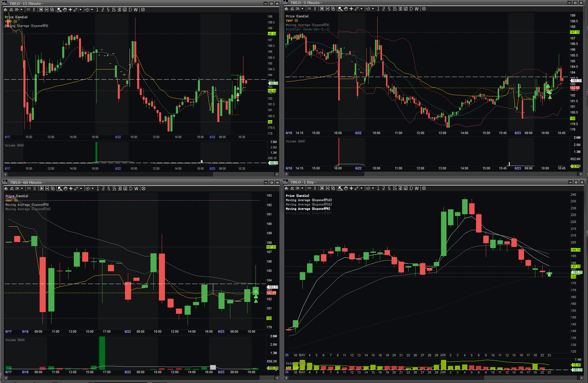Click horizontal scrollbar thumb of 5 Minute chart
This screenshot has height=383, width=588.
(471, 174)
